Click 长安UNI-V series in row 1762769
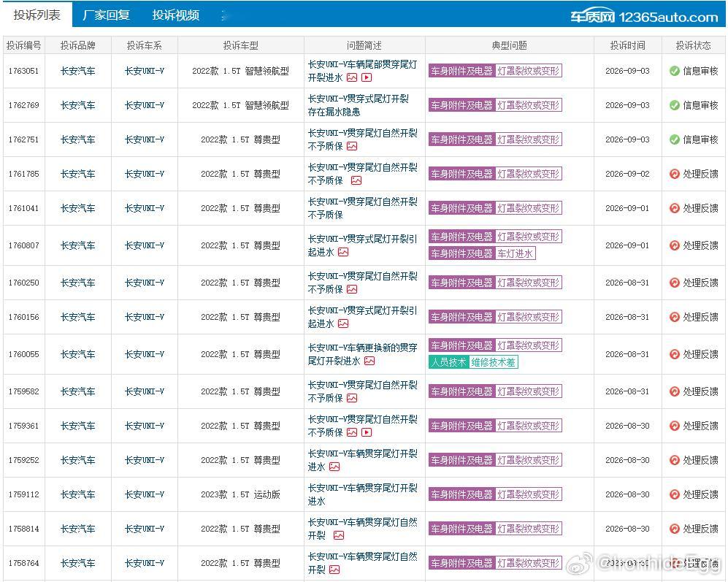Viewport: 728px width, 582px height. click(x=145, y=105)
